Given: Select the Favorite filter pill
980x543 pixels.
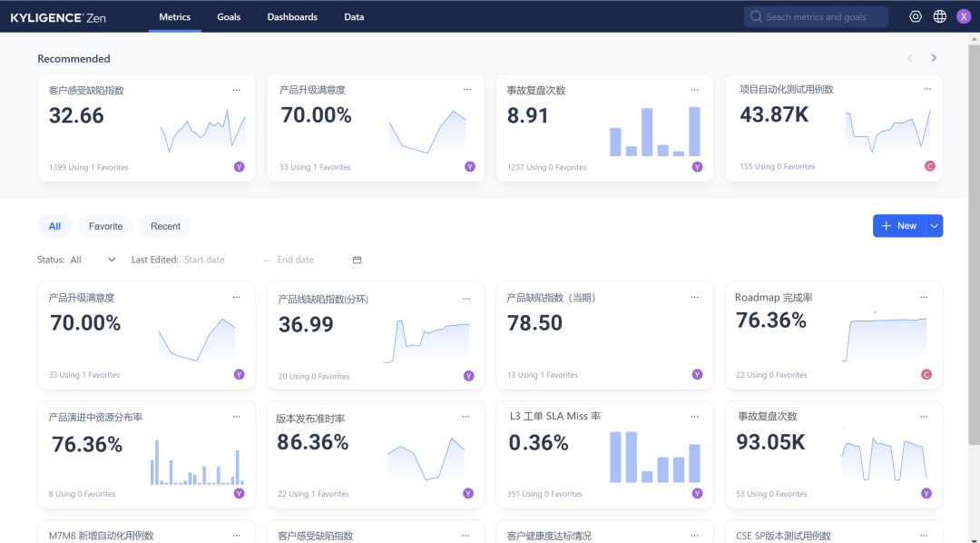Looking at the screenshot, I should [x=105, y=226].
